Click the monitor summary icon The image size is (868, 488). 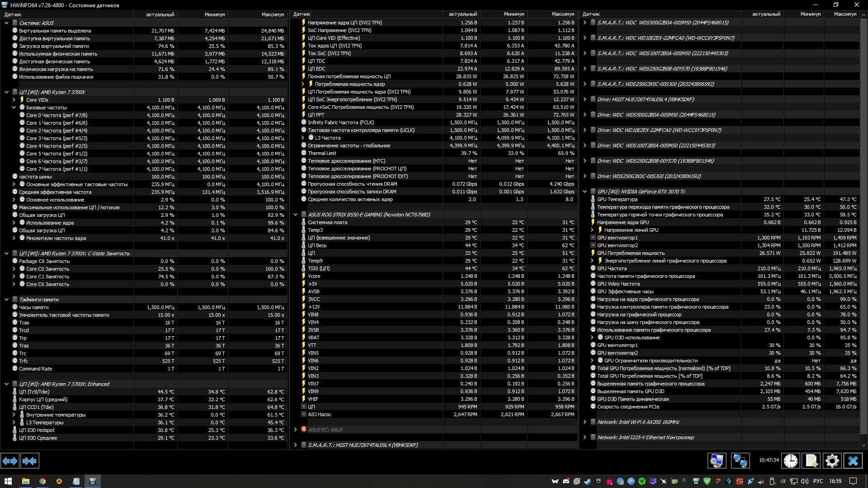point(717,461)
